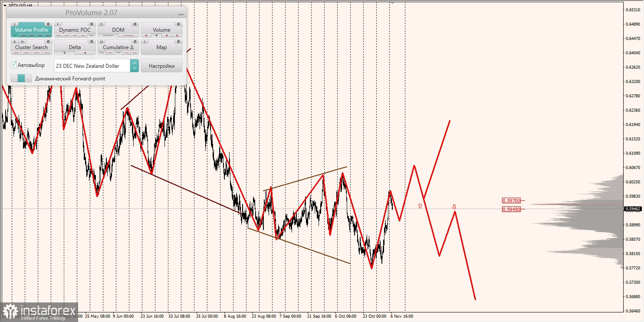Click the 10 Jul 08:00 date label
Screen dimensions: 644x322
(179, 316)
